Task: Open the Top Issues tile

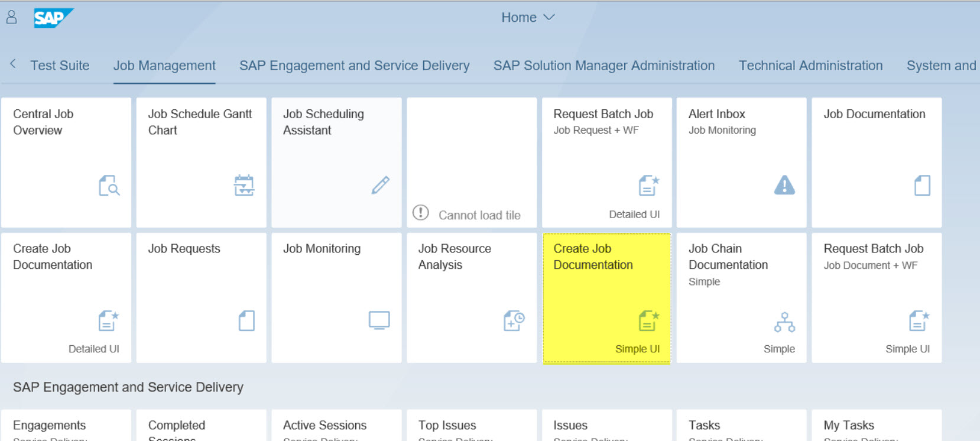Action: tap(472, 426)
